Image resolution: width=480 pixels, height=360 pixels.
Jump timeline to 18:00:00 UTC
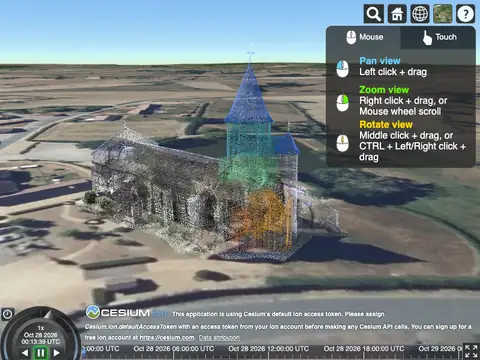364,349
